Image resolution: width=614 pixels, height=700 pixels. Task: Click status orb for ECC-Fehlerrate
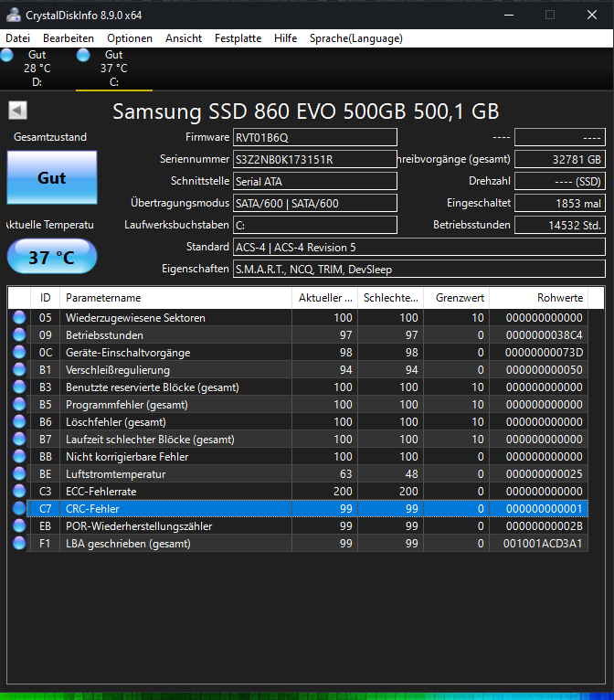19,492
